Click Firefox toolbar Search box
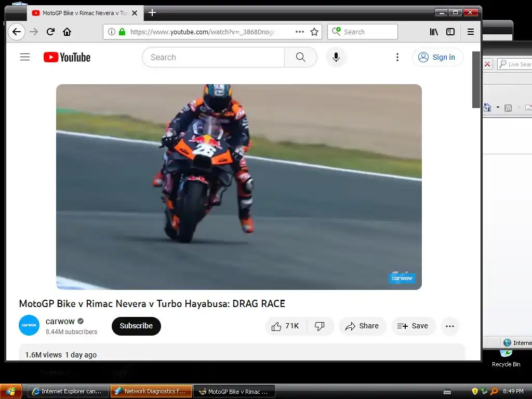The image size is (532, 399). (x=362, y=32)
